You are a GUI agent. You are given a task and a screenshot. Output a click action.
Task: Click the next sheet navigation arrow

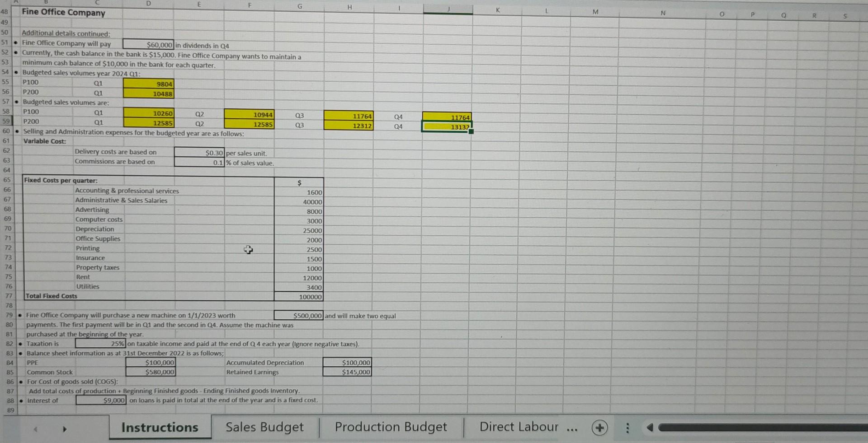click(x=64, y=429)
